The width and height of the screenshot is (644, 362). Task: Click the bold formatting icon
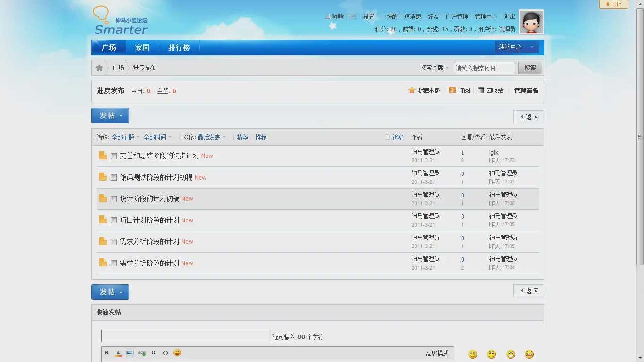pyautogui.click(x=107, y=353)
